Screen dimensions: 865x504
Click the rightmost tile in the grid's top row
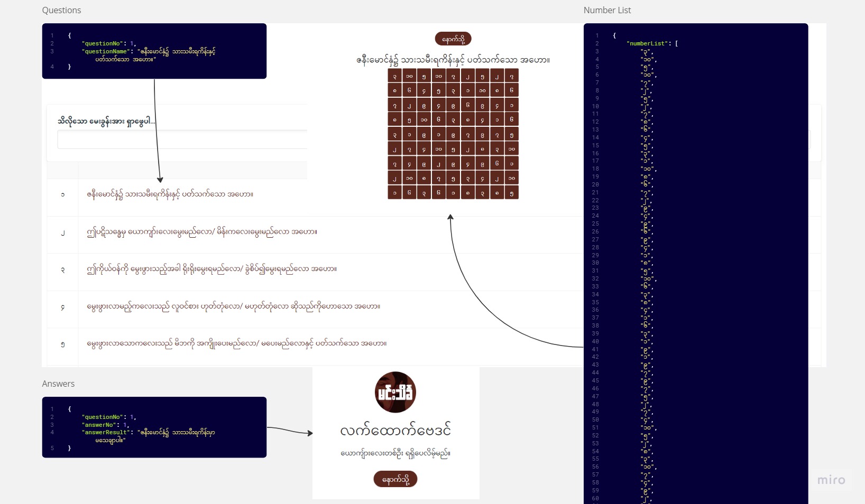click(x=511, y=76)
